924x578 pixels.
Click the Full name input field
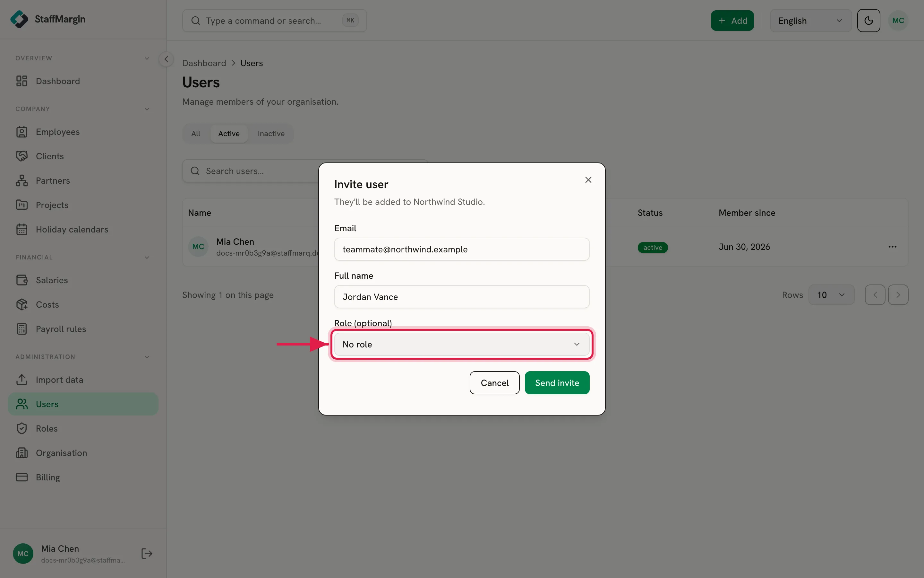(462, 297)
